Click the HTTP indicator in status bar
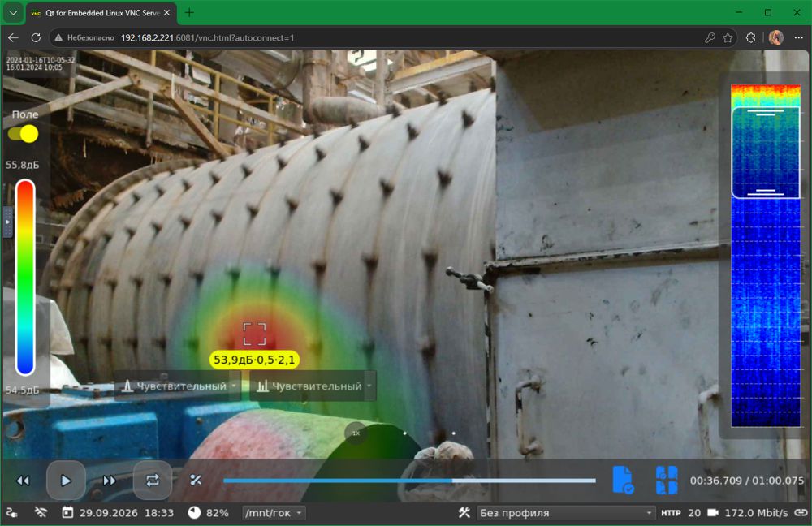The height and width of the screenshot is (526, 812). coord(671,513)
